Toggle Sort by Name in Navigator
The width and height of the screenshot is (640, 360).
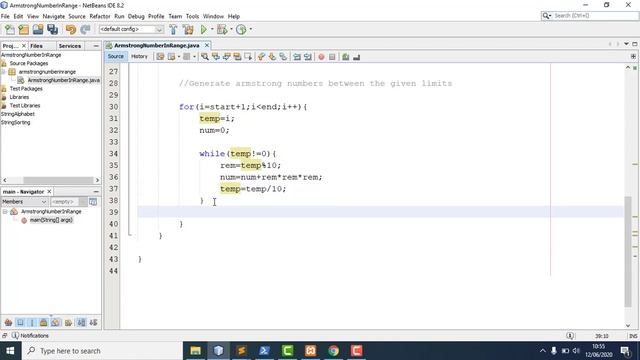point(81,322)
